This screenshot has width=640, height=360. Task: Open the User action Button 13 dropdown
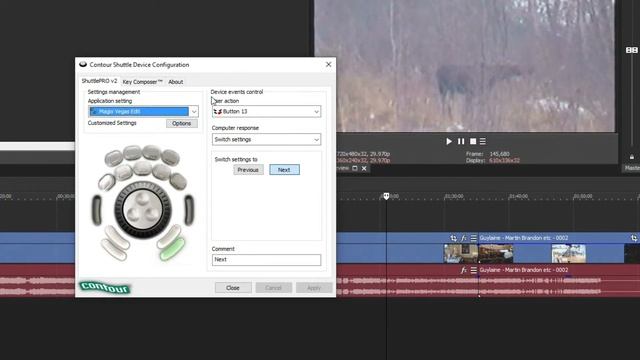[267, 111]
